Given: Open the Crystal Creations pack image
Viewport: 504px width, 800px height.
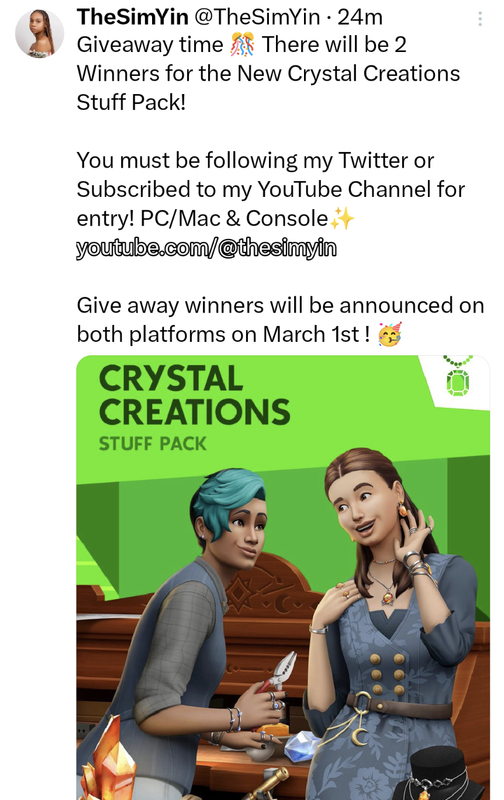Looking at the screenshot, I should click(283, 578).
